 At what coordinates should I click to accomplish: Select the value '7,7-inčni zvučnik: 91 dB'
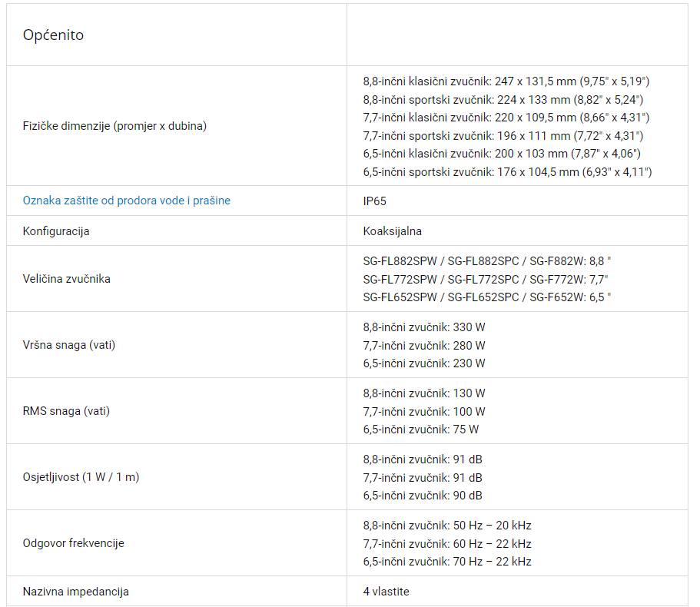pos(423,478)
